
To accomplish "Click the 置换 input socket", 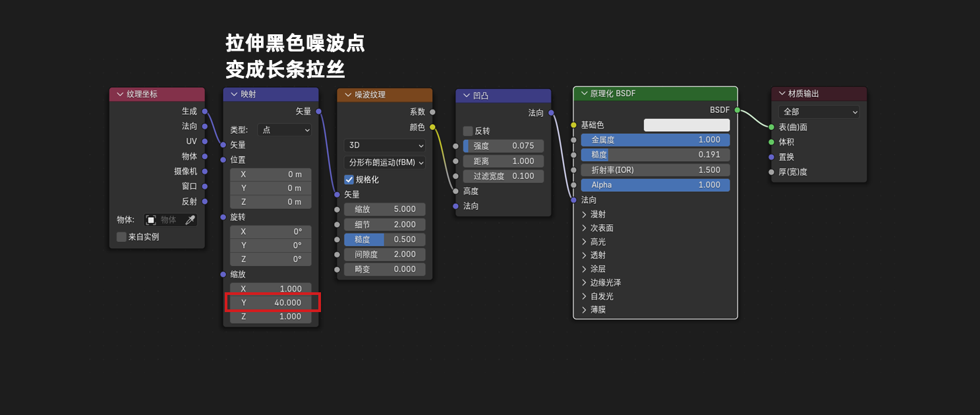I will tap(771, 157).
